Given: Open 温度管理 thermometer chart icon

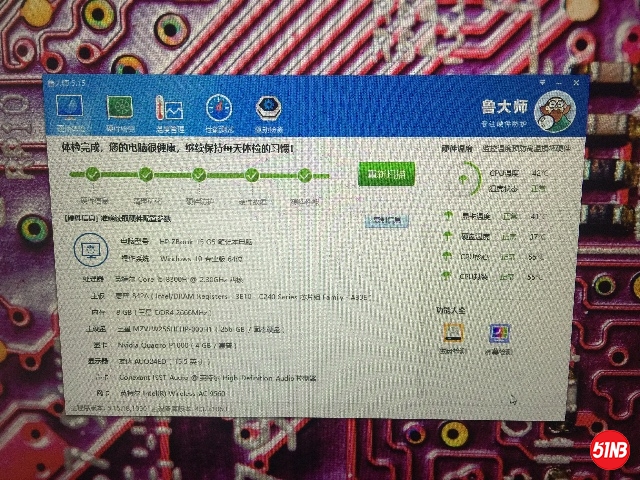Looking at the screenshot, I should (169, 113).
